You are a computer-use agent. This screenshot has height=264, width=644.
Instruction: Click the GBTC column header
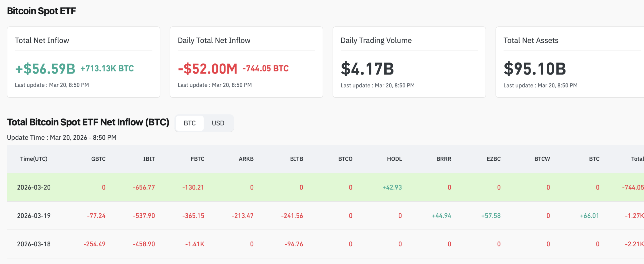pyautogui.click(x=98, y=159)
